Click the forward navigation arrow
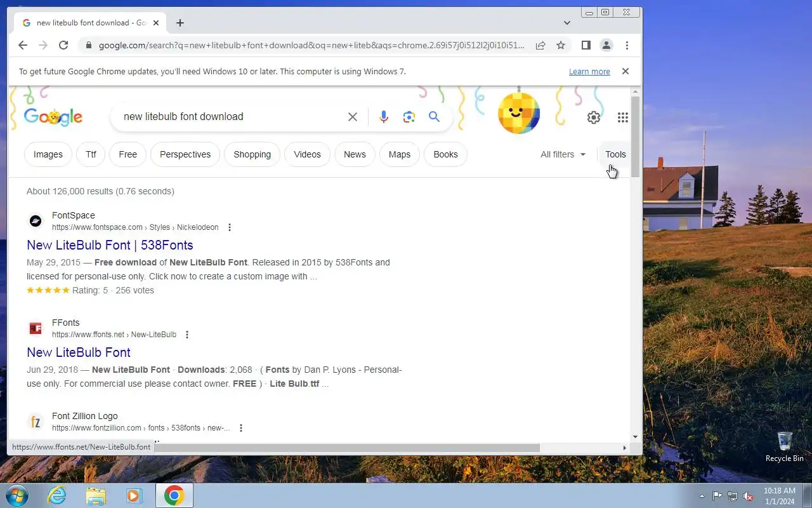The height and width of the screenshot is (508, 812). click(x=43, y=45)
